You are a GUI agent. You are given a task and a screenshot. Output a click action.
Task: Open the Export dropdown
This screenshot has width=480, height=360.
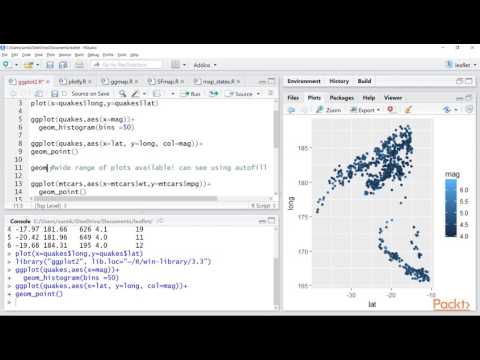pos(365,110)
